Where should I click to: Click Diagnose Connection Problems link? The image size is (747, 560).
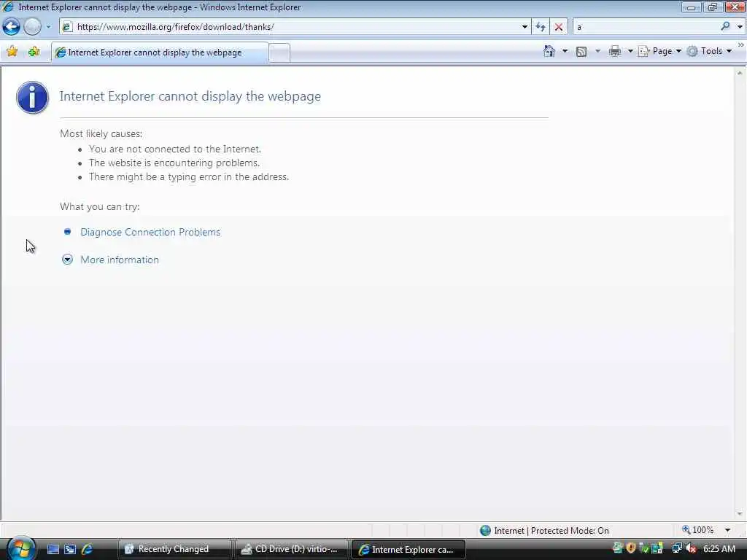(150, 232)
